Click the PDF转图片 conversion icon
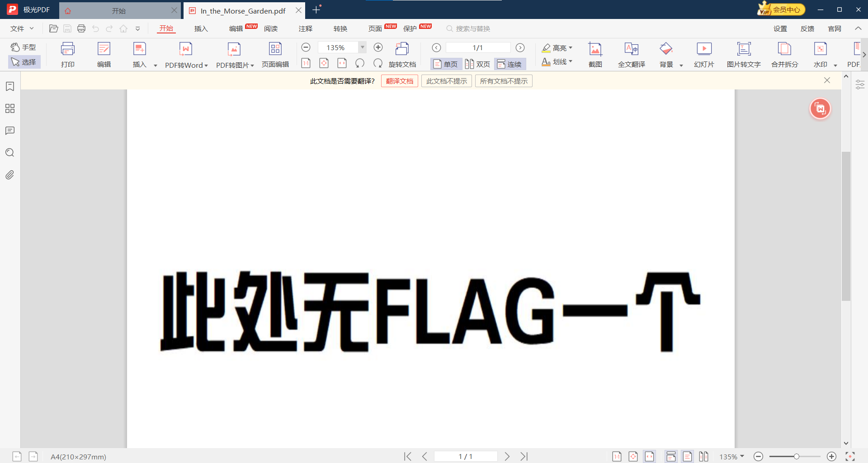The width and height of the screenshot is (868, 463). pos(234,49)
